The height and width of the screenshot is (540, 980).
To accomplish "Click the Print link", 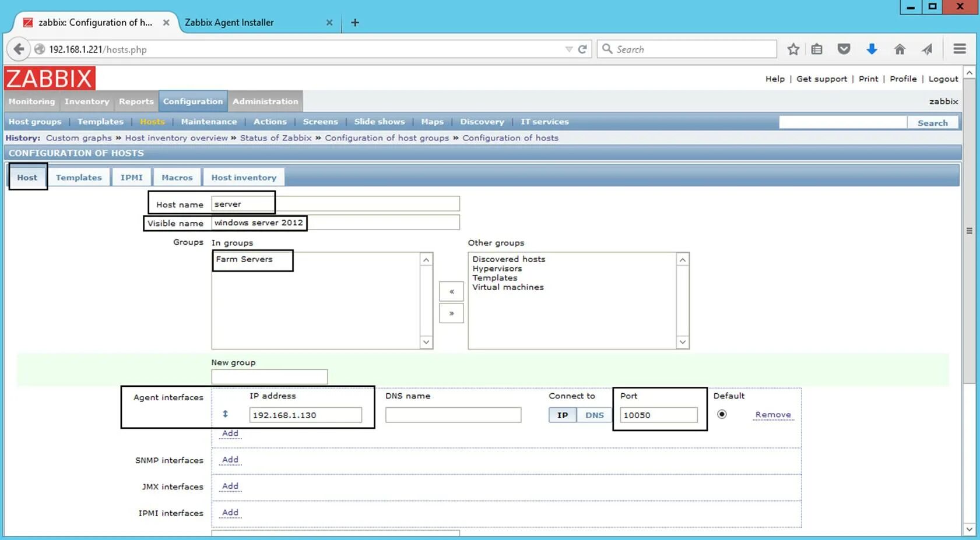I will [x=868, y=79].
